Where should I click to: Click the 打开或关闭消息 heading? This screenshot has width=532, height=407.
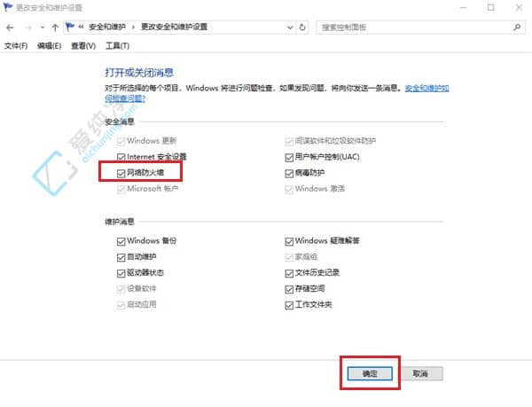[x=139, y=73]
